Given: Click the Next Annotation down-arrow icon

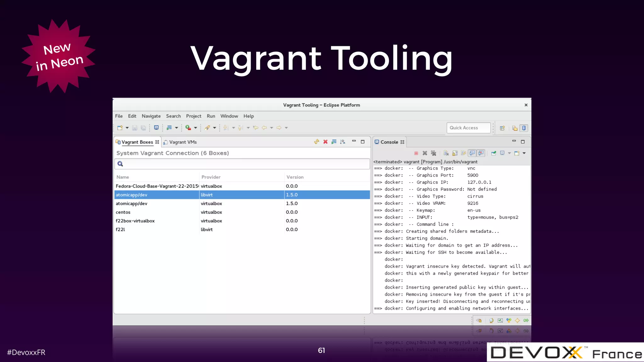Looking at the screenshot, I should pyautogui.click(x=225, y=128).
